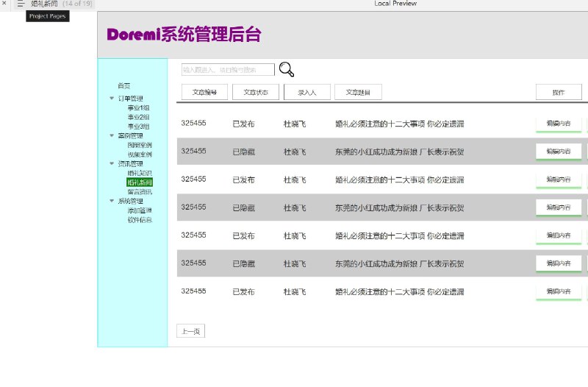Click 编辑内容 in the last table row
This screenshot has width=588, height=387.
[559, 291]
